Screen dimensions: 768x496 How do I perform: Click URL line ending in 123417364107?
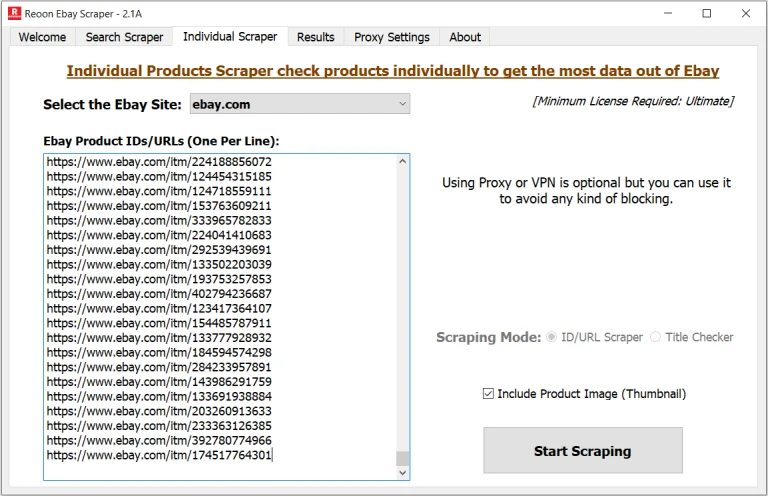pos(159,308)
